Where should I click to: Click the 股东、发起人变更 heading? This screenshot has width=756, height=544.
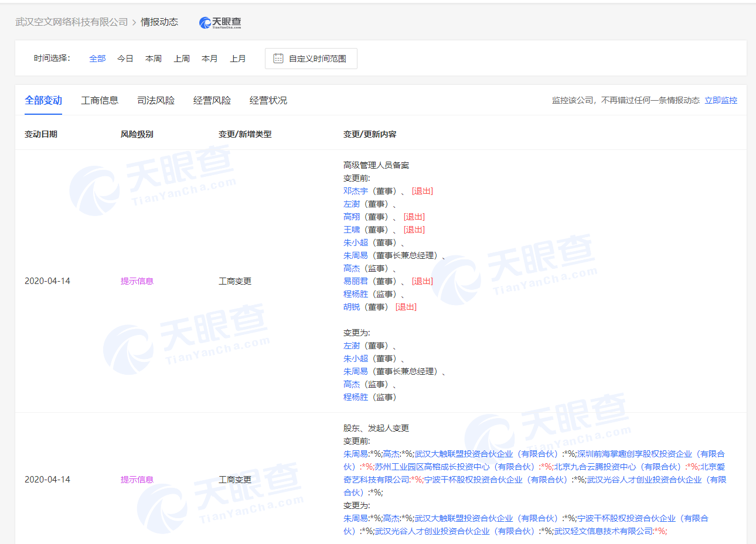pyautogui.click(x=376, y=428)
